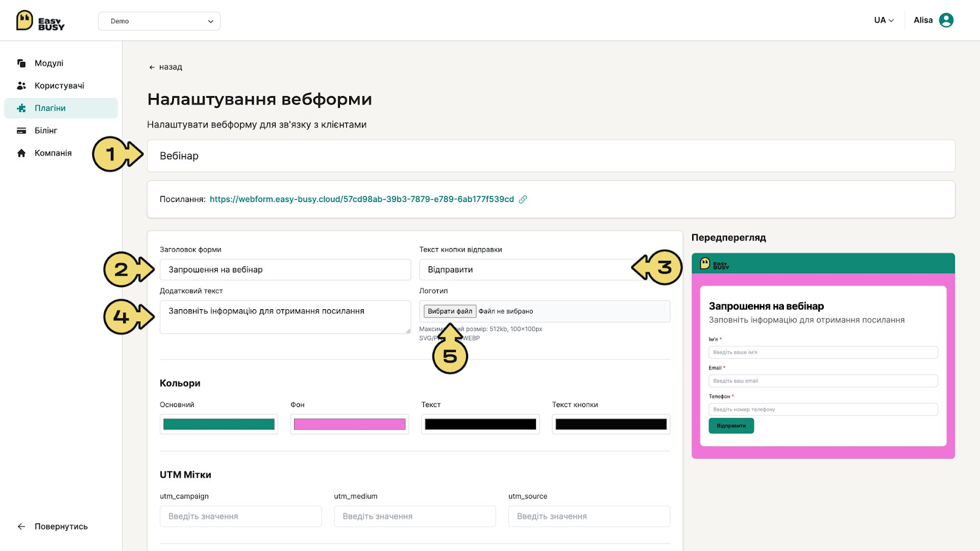The width and height of the screenshot is (980, 551).
Task: Open Користувачі in the sidebar
Action: pos(61,86)
